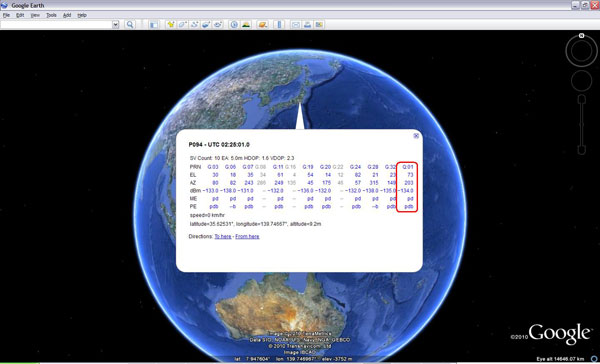Click PRN entry G:07
This screenshot has width=600, height=364.
pos(248,167)
